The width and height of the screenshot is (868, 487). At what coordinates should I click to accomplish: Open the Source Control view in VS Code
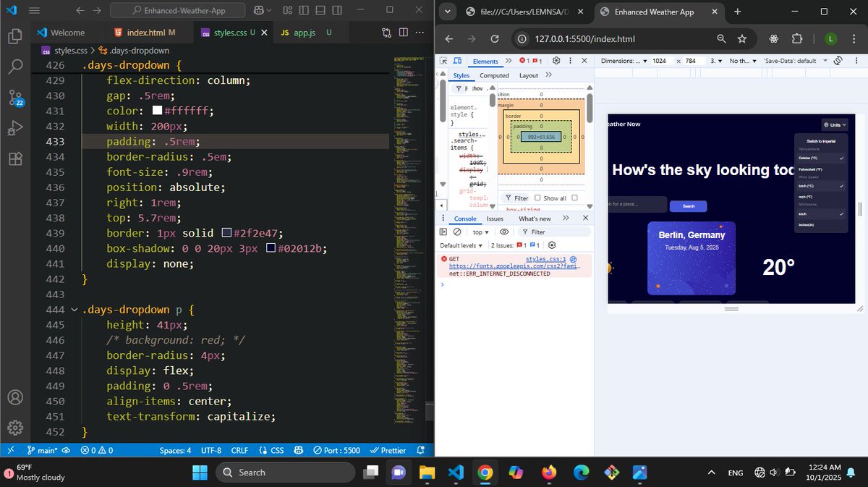pyautogui.click(x=16, y=98)
